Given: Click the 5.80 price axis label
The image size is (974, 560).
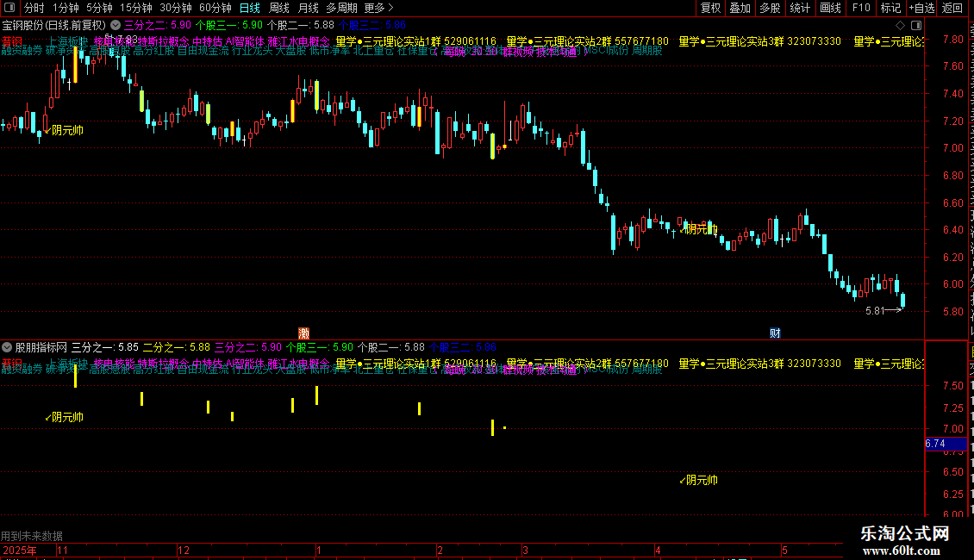Looking at the screenshot, I should point(952,312).
